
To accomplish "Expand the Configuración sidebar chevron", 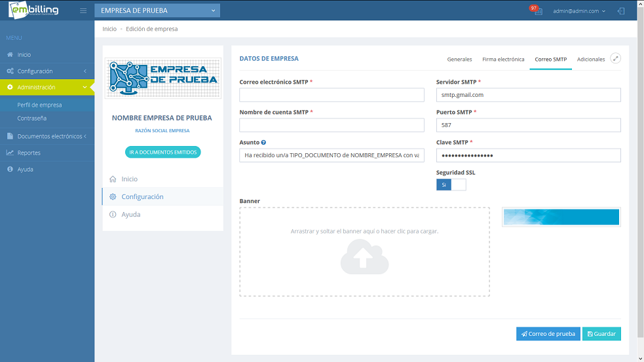I will tap(85, 71).
